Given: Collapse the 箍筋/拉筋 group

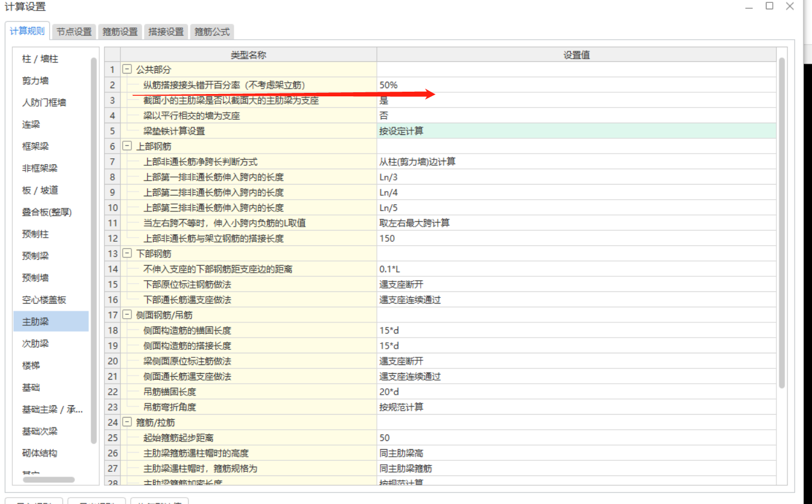Looking at the screenshot, I should (x=127, y=422).
